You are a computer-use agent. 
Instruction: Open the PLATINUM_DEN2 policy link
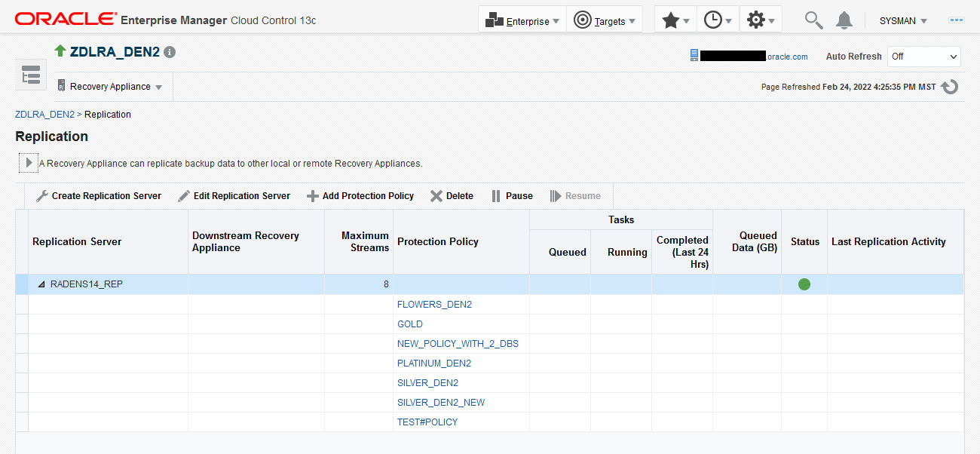(x=434, y=364)
